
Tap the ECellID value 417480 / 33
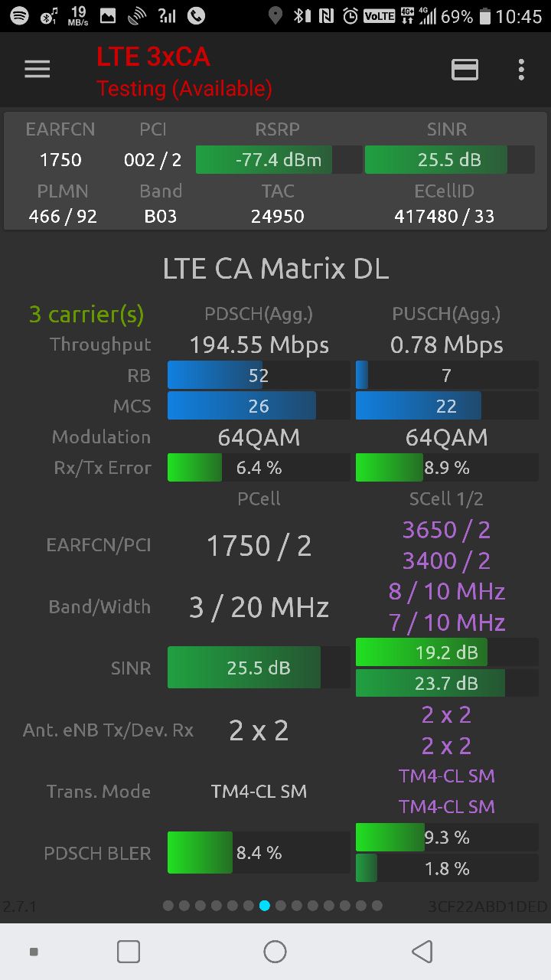pyautogui.click(x=444, y=217)
